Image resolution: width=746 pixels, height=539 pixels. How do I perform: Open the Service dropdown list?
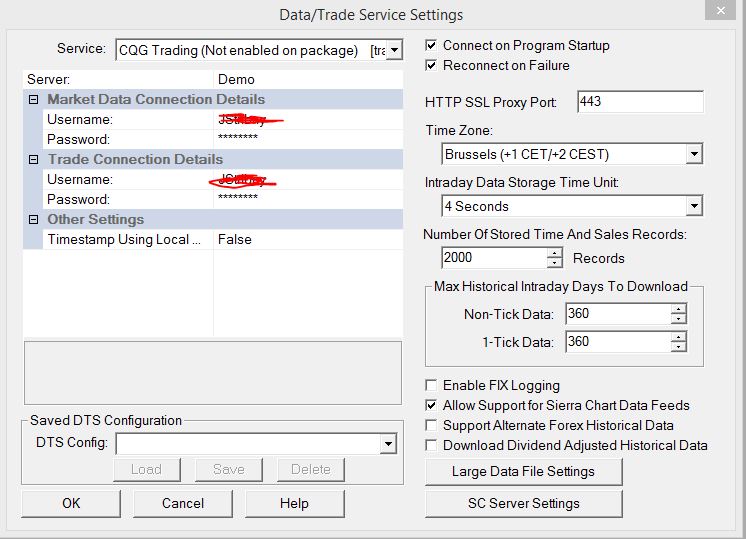pyautogui.click(x=394, y=50)
